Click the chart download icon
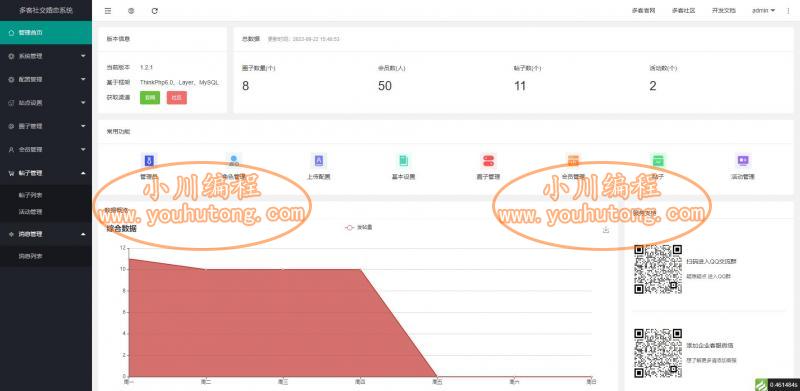This screenshot has width=800, height=391. pos(606,230)
